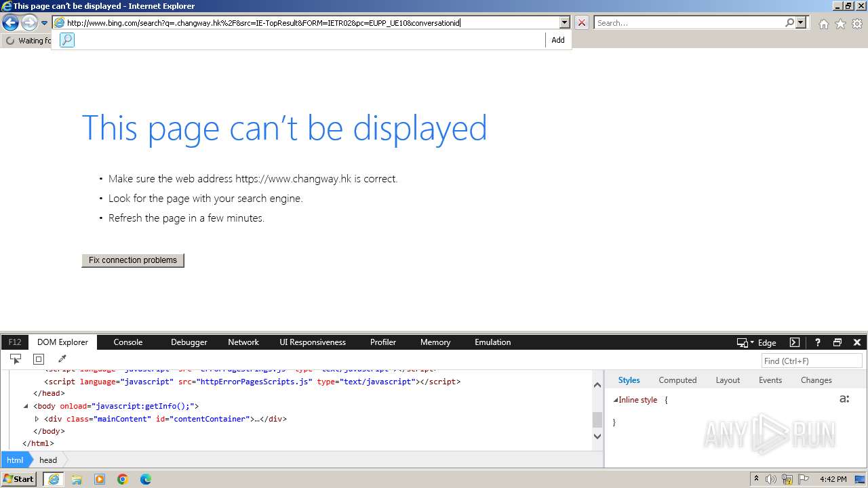Image resolution: width=868 pixels, height=488 pixels.
Task: Open the Network tab
Action: coord(243,342)
